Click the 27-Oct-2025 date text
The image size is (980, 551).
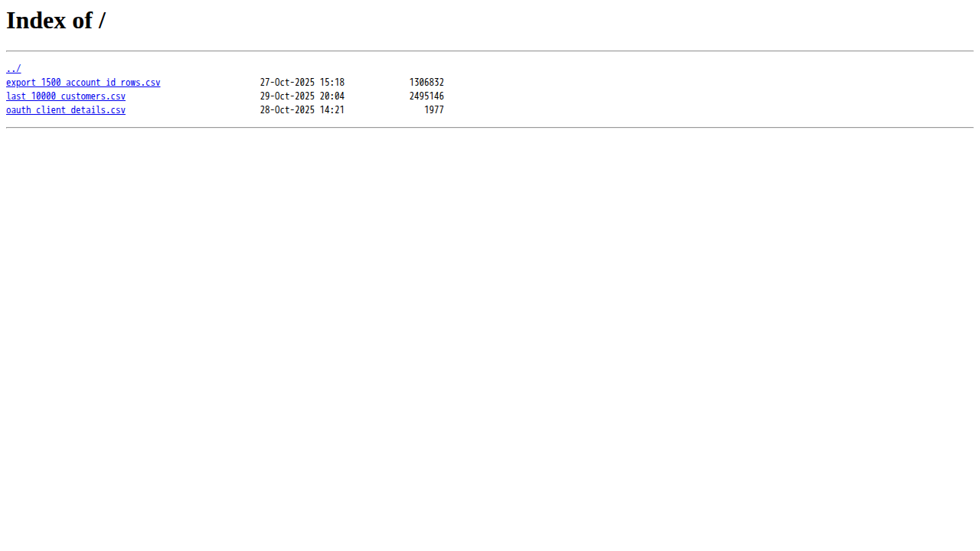tap(287, 83)
